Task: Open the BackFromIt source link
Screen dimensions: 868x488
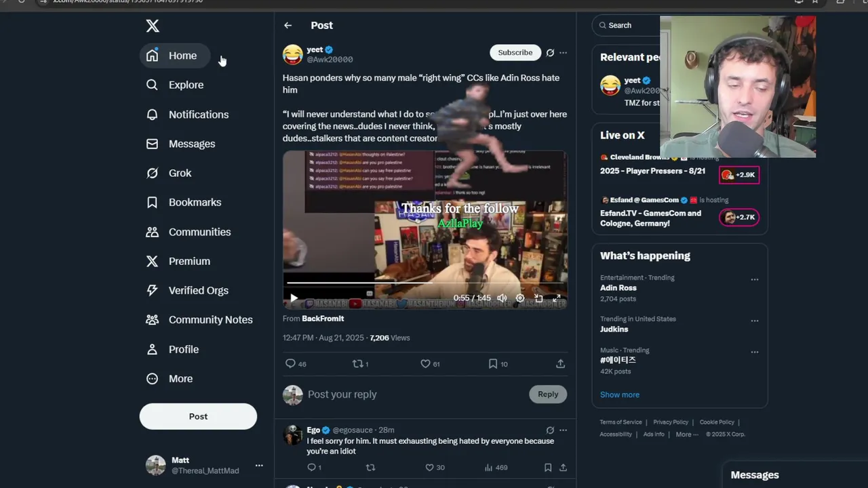Action: tap(323, 319)
